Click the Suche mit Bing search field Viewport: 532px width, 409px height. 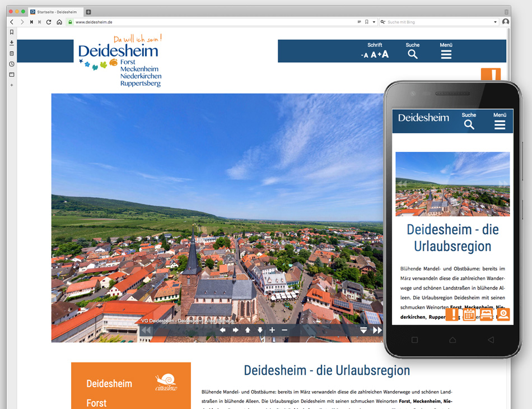coord(437,22)
